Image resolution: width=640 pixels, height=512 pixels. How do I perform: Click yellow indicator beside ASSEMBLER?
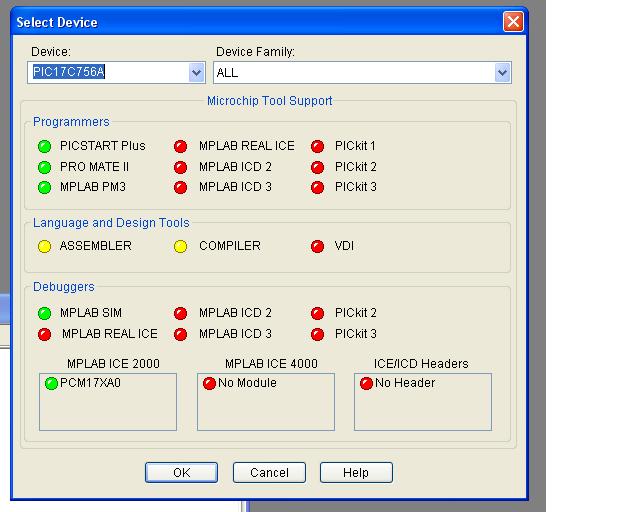[x=44, y=246]
